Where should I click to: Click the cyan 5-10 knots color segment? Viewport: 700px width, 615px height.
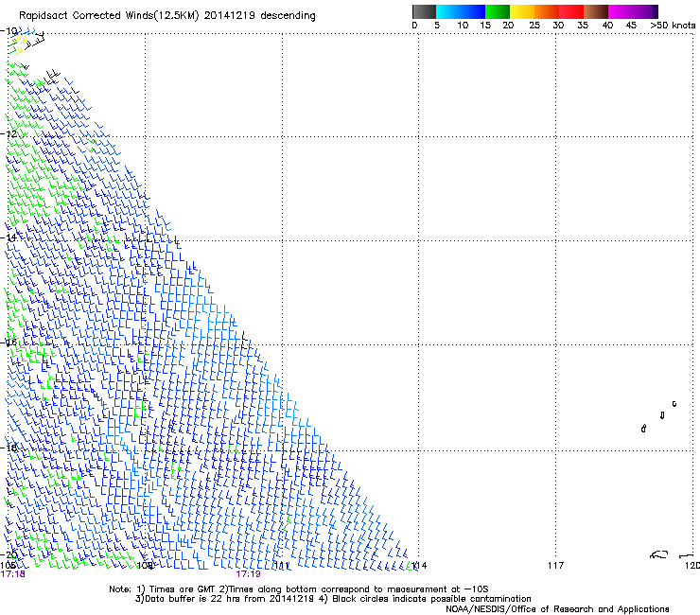pyautogui.click(x=448, y=11)
